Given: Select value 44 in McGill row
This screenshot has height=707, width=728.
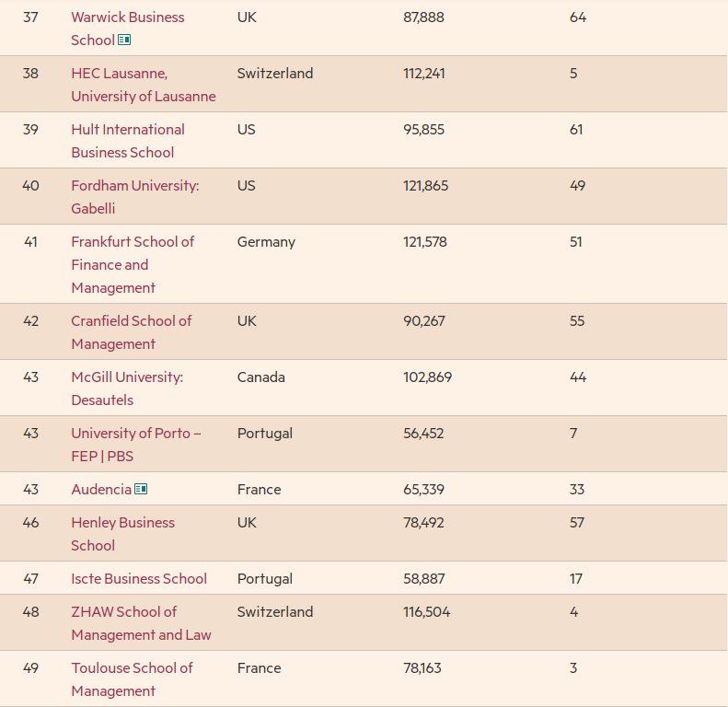Looking at the screenshot, I should tap(578, 377).
